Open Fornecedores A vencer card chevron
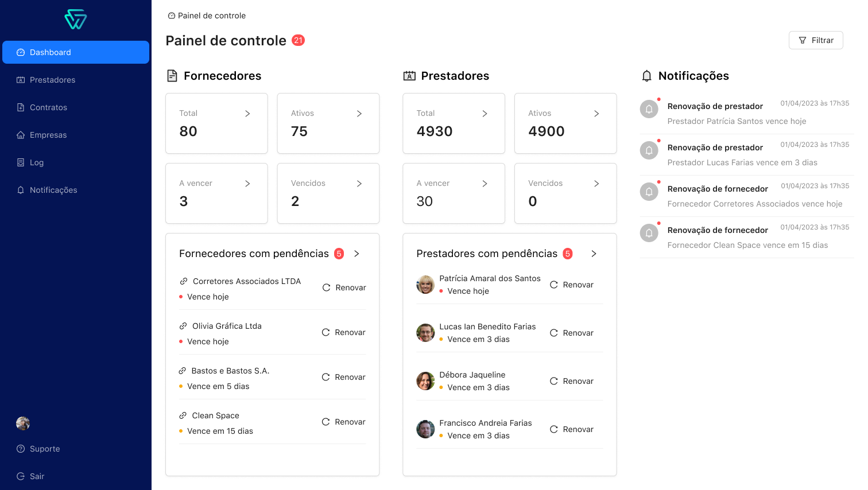The image size is (868, 490). (247, 184)
